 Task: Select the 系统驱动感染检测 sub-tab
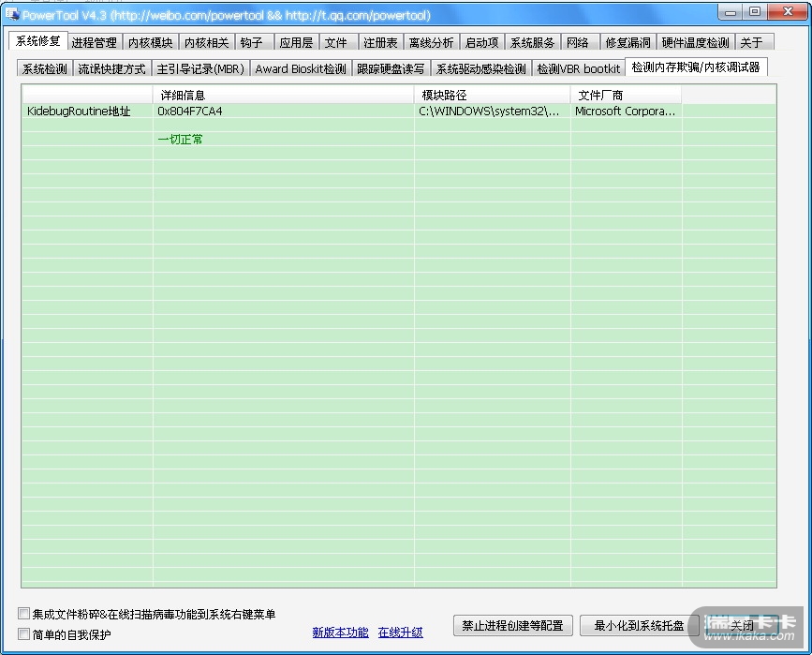click(x=481, y=69)
